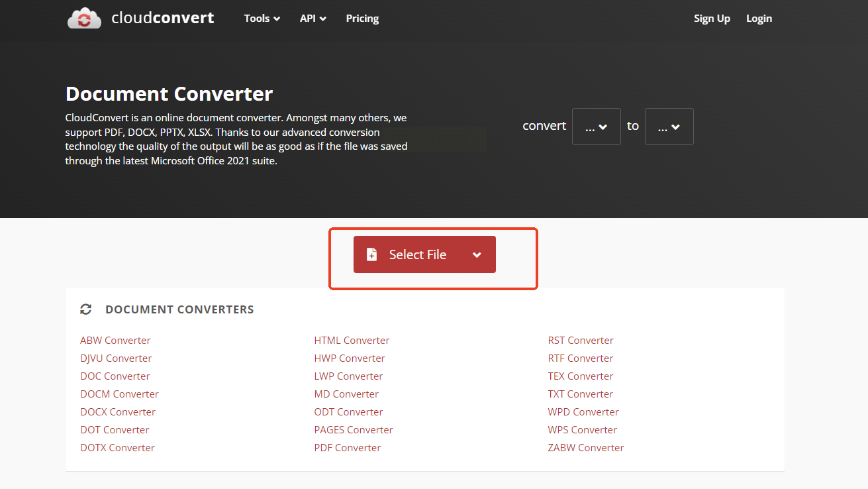Viewport: 868px width, 489px height.
Task: Open the DOT Converter link
Action: click(115, 430)
